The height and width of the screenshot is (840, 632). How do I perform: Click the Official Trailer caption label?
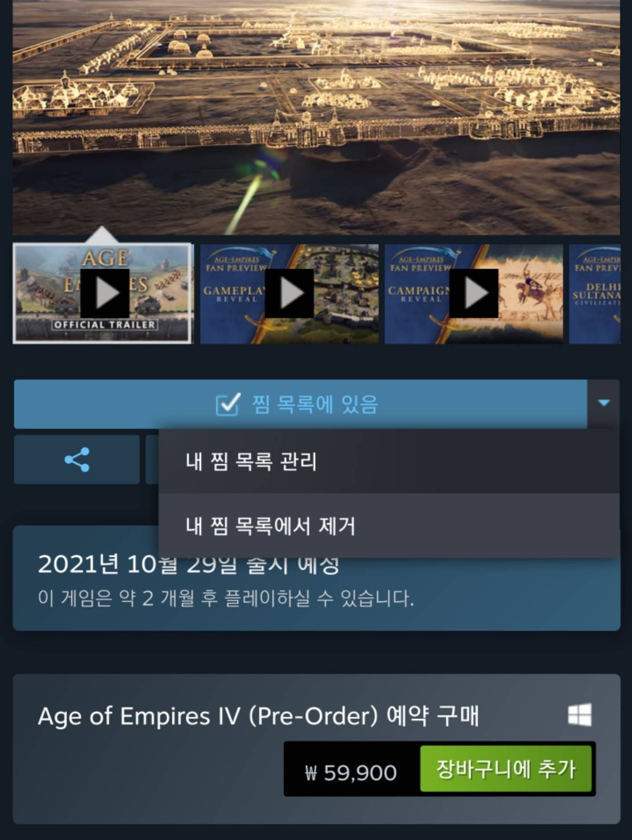pyautogui.click(x=105, y=325)
